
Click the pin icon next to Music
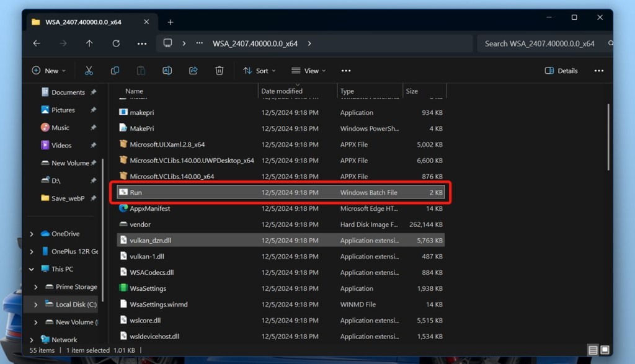click(93, 128)
